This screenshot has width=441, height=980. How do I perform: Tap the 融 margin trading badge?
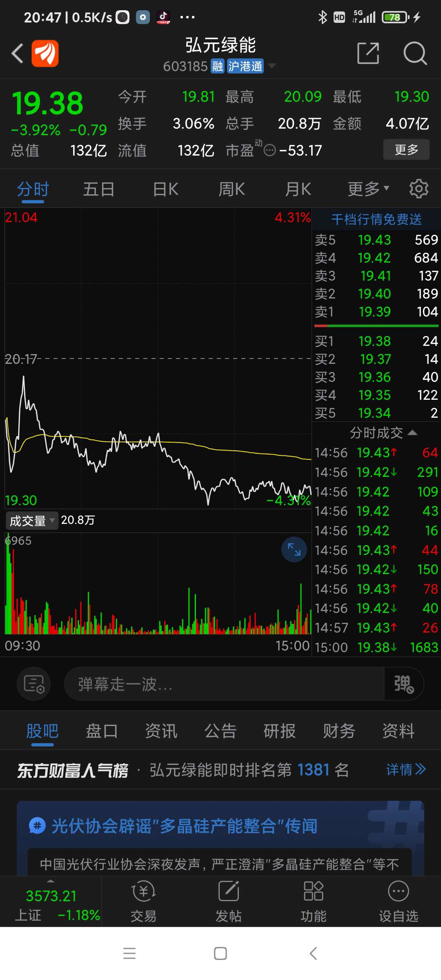(x=217, y=66)
